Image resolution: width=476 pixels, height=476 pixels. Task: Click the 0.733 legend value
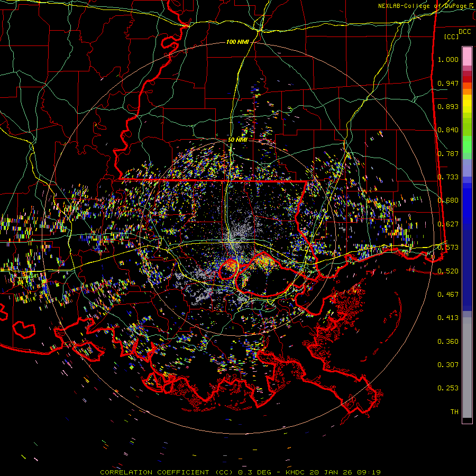click(x=448, y=177)
